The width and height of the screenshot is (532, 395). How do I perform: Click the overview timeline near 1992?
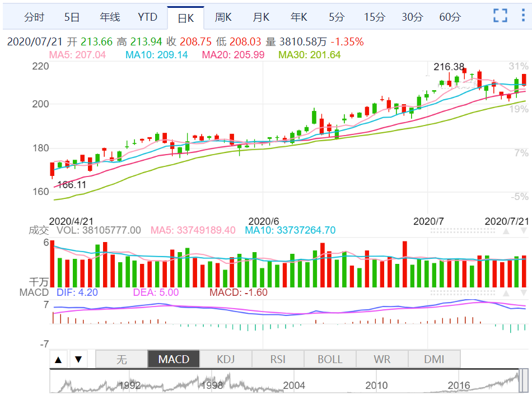point(129,385)
